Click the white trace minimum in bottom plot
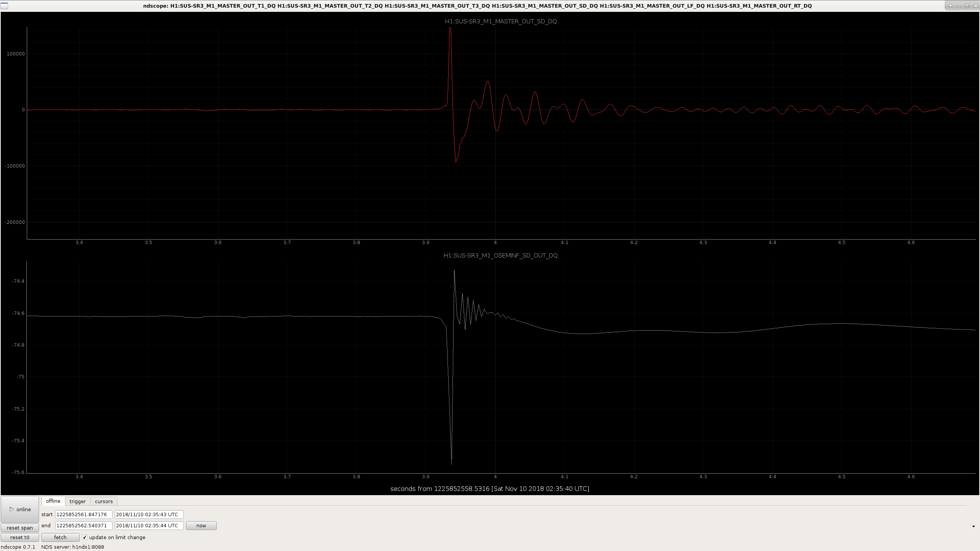The width and height of the screenshot is (980, 551). [x=452, y=464]
